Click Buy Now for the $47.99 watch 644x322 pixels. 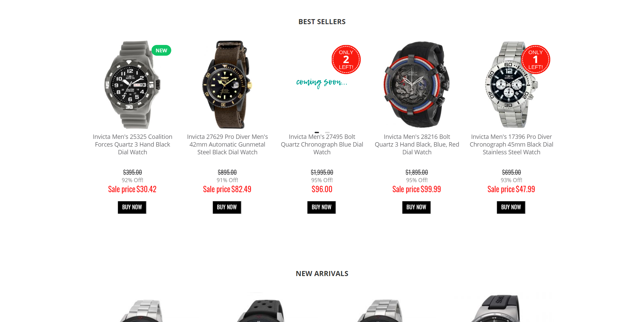[x=511, y=207]
